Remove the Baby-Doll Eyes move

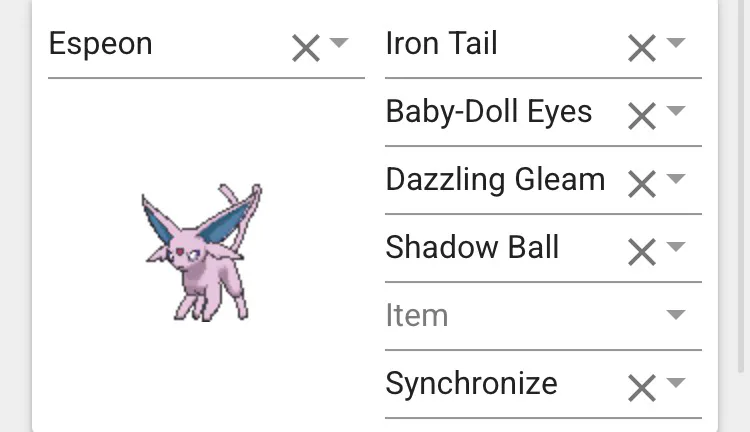(641, 115)
